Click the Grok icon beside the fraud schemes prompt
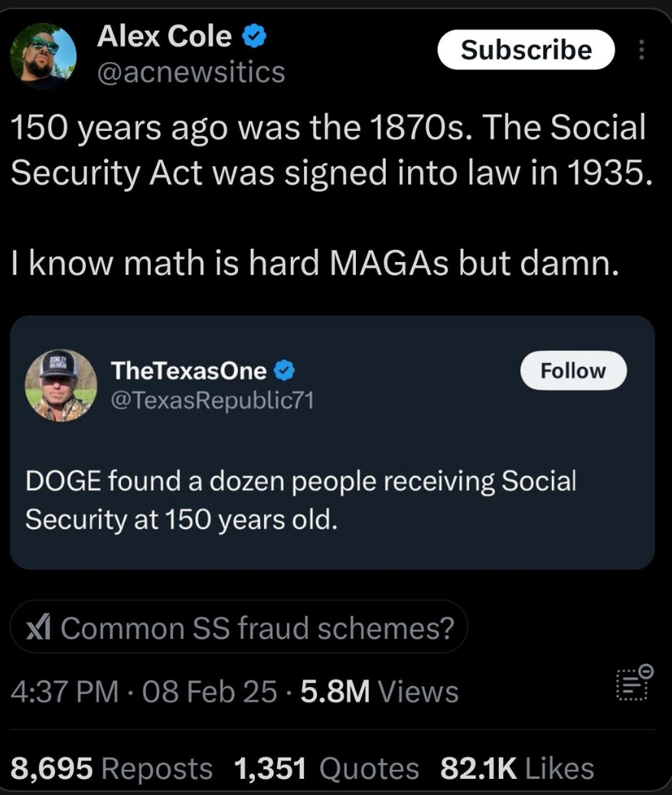This screenshot has height=795, width=672. 38,628
